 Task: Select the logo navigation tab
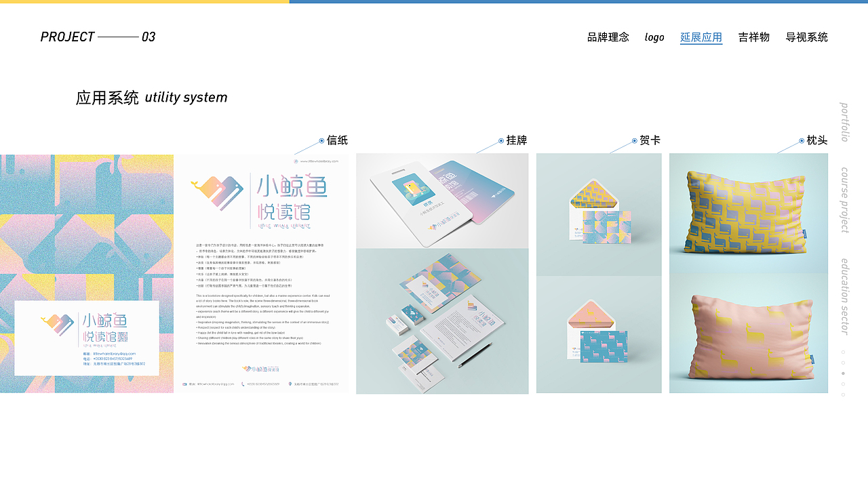[x=654, y=37]
